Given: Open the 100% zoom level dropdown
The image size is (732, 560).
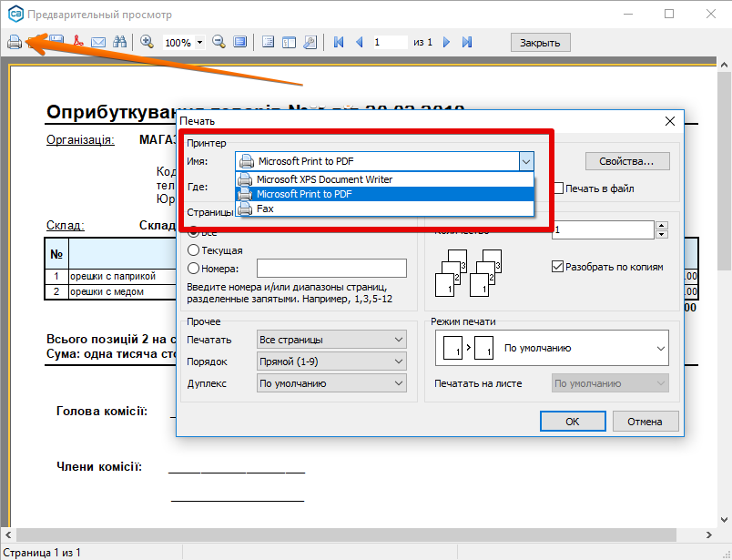Looking at the screenshot, I should pyautogui.click(x=199, y=43).
